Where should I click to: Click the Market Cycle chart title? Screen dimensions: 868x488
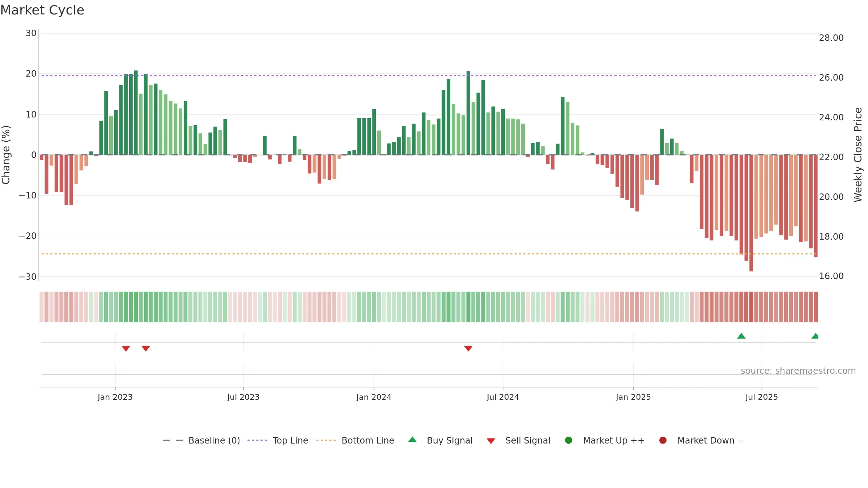point(42,10)
